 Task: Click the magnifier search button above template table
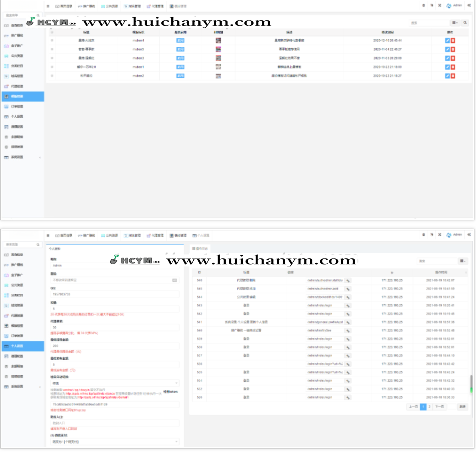(465, 23)
